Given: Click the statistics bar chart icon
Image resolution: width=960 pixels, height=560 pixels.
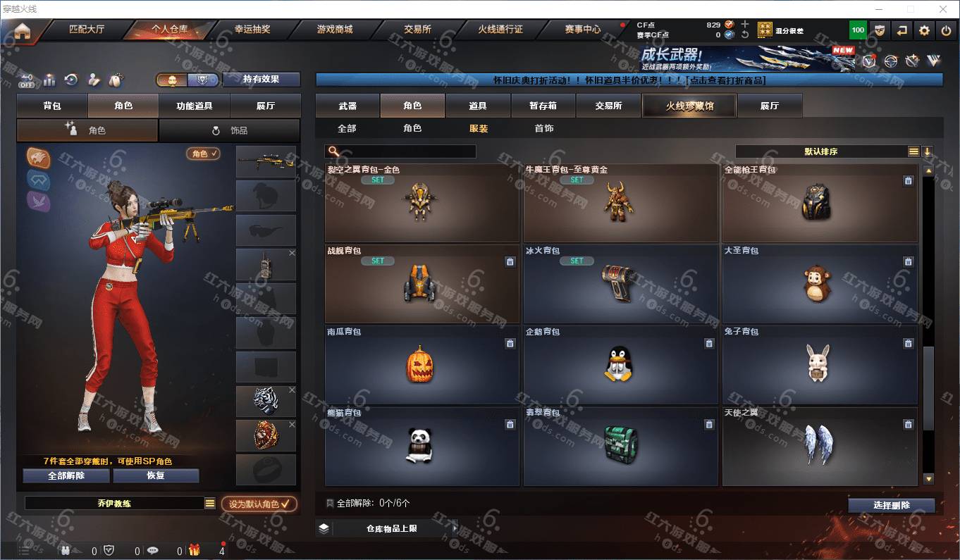Looking at the screenshot, I should click(49, 80).
